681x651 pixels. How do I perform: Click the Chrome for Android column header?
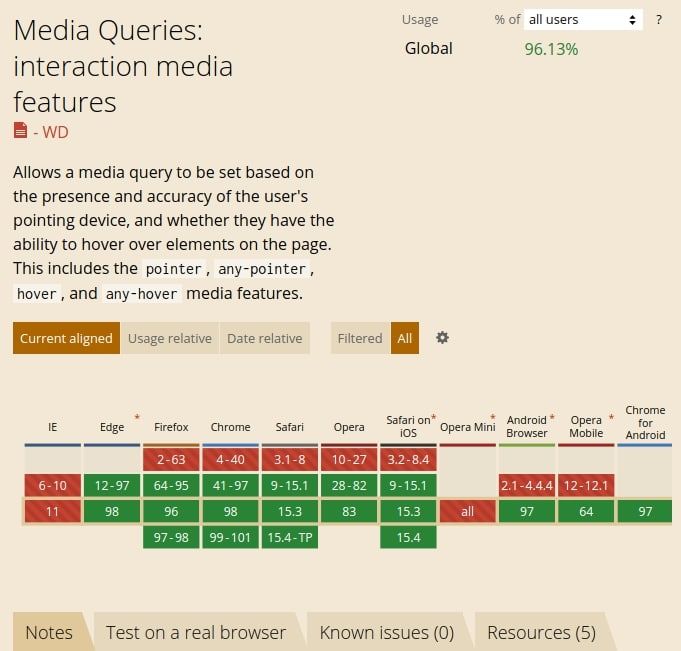[645, 423]
